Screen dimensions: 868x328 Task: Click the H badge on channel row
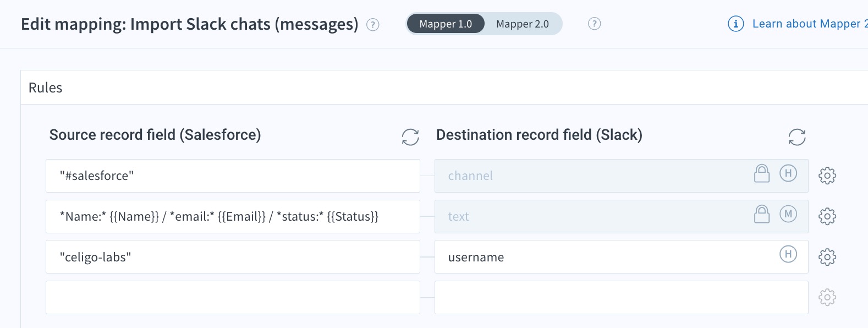click(788, 173)
